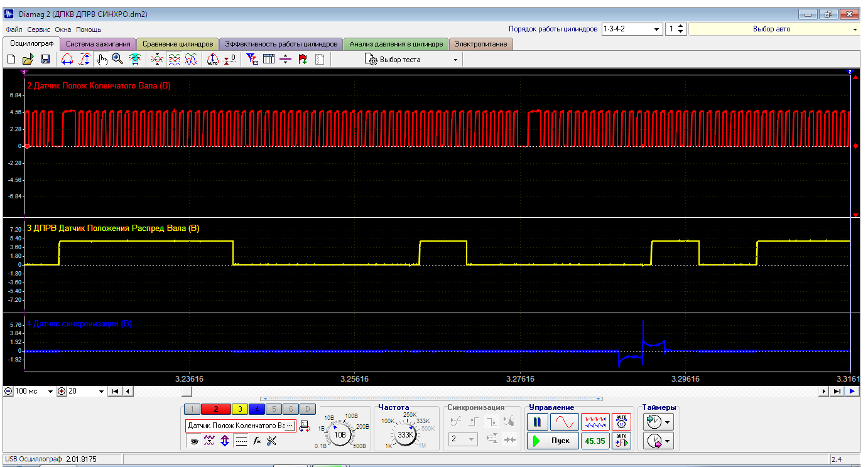This screenshot has height=467, width=868.
Task: Open channel settings with the wrench icon
Action: point(271,441)
